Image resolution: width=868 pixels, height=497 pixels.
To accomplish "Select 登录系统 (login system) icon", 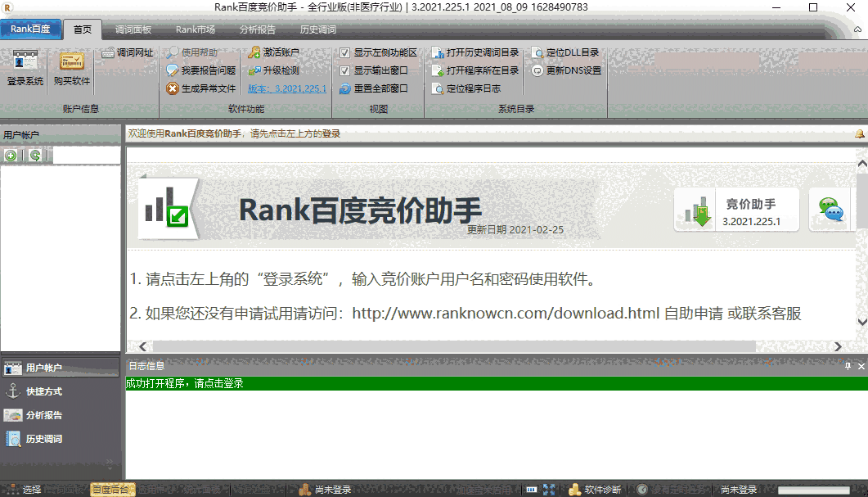I will point(23,69).
